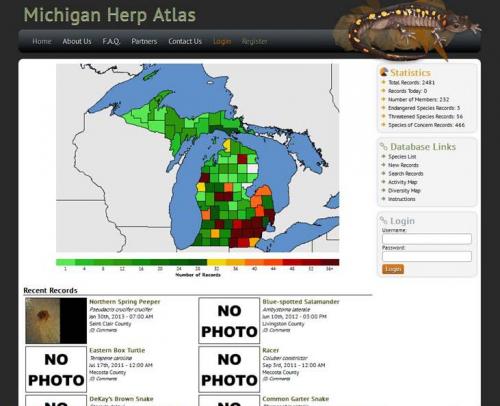Image resolution: width=500 pixels, height=406 pixels.
Task: Open the Species List link
Action: (402, 157)
